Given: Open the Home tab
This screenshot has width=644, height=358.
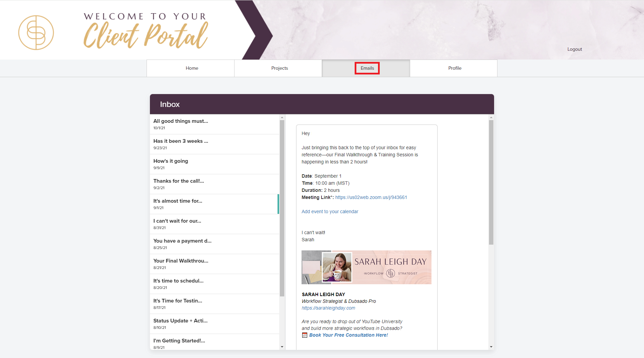Looking at the screenshot, I should pyautogui.click(x=192, y=68).
